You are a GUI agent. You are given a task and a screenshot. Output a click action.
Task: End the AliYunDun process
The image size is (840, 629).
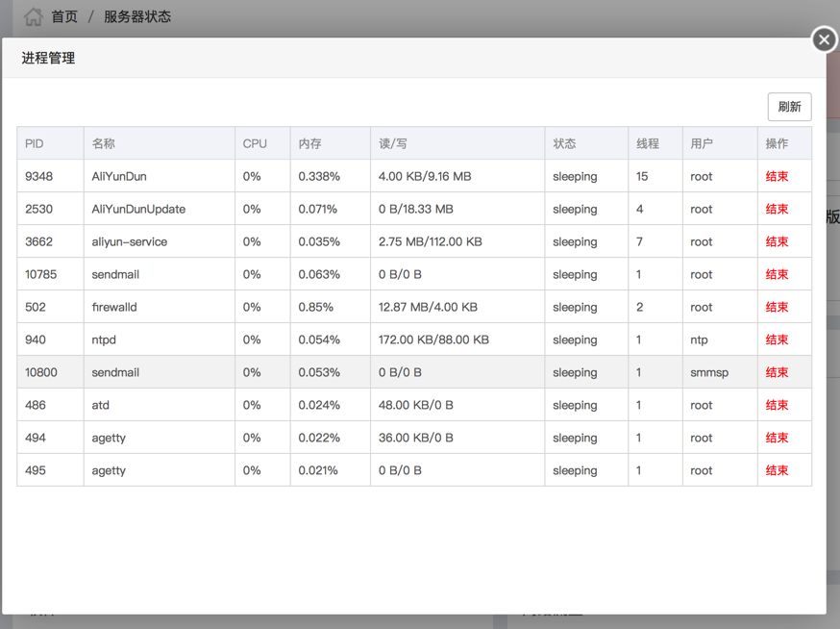click(x=777, y=176)
